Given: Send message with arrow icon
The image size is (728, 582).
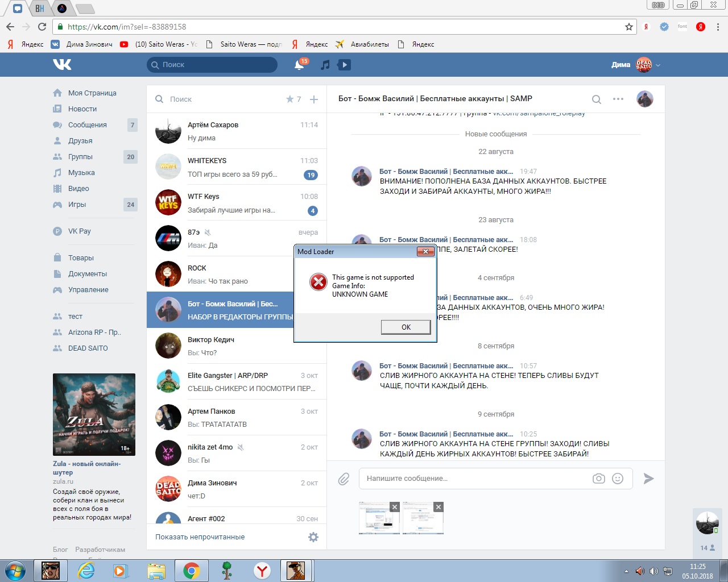Looking at the screenshot, I should [x=648, y=479].
